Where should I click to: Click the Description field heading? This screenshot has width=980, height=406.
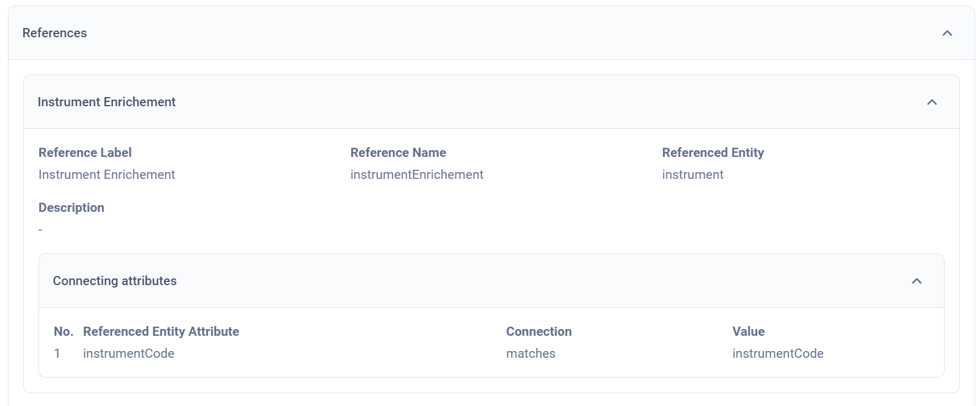71,208
